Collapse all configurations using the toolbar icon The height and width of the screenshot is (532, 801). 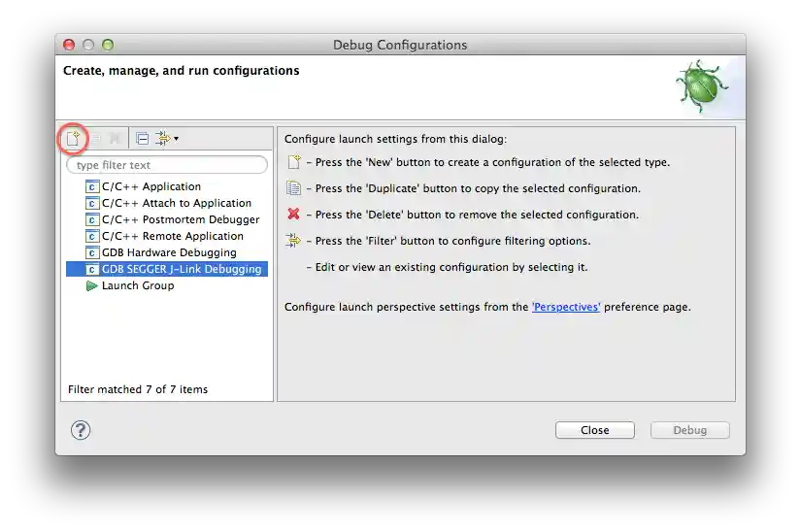pos(142,139)
